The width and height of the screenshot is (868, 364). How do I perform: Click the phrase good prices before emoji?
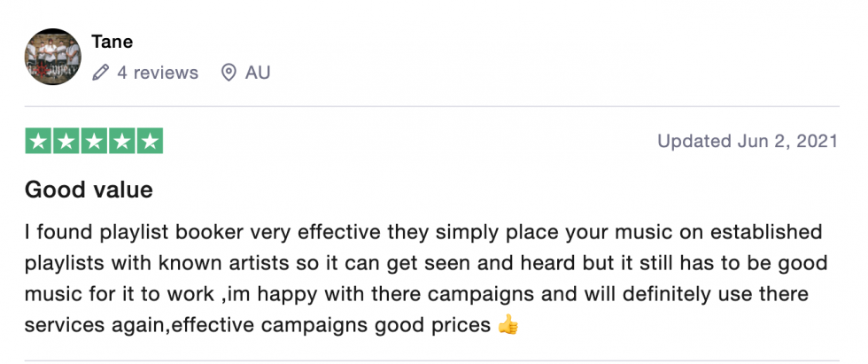pyautogui.click(x=432, y=326)
